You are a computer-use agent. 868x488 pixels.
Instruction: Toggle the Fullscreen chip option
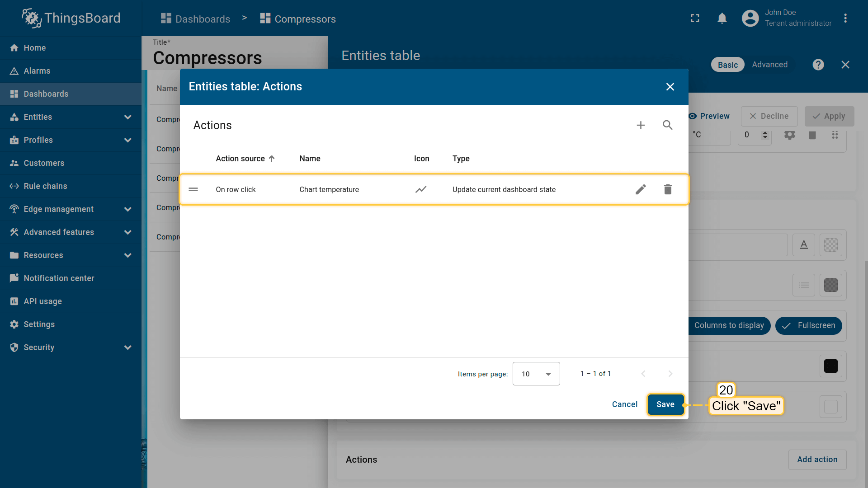click(x=808, y=325)
